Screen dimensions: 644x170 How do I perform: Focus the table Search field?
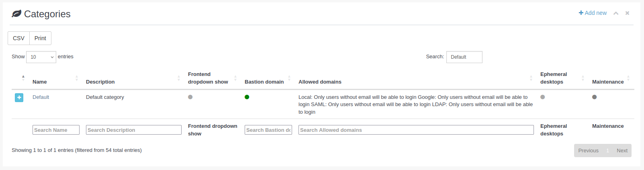click(x=464, y=57)
